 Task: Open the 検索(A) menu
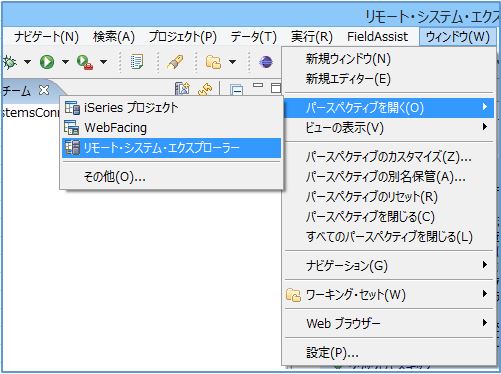[x=114, y=37]
